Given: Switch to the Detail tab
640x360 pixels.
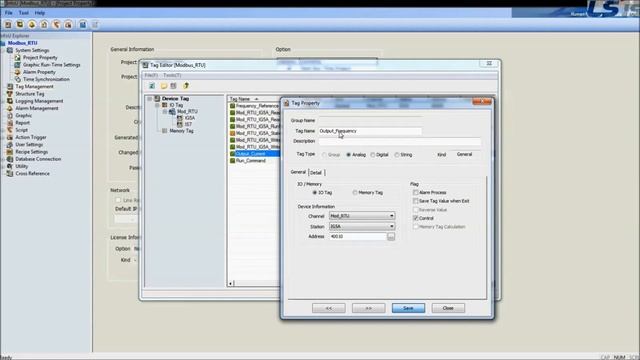Looking at the screenshot, I should 316,173.
